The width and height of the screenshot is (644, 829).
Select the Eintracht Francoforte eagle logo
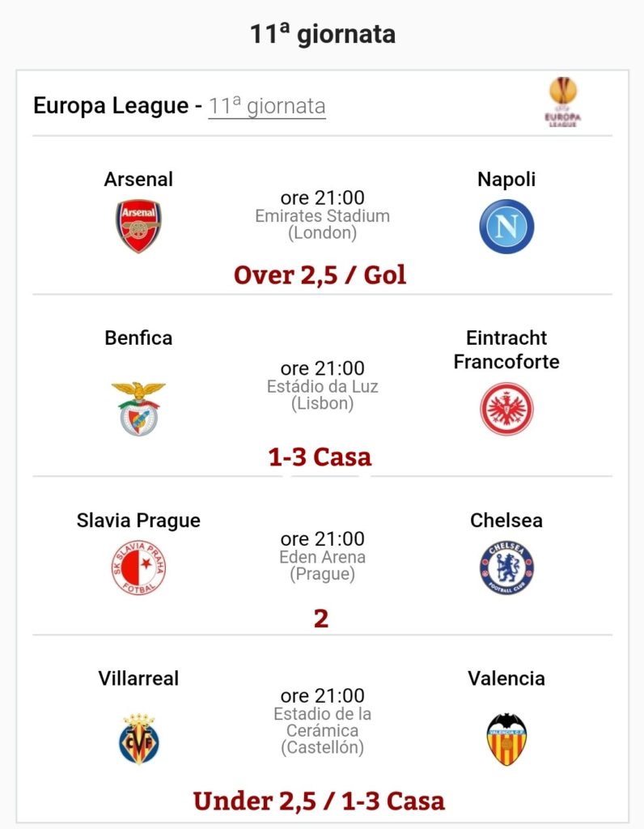pyautogui.click(x=506, y=409)
